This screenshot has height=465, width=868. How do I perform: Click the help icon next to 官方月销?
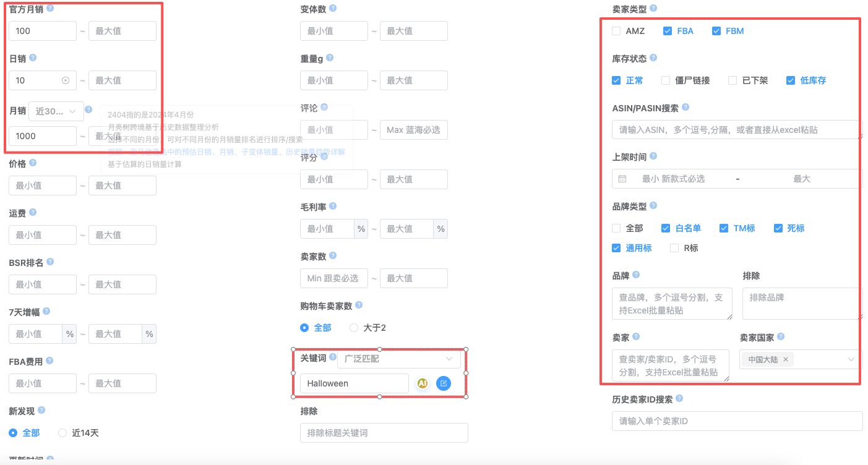pos(50,9)
